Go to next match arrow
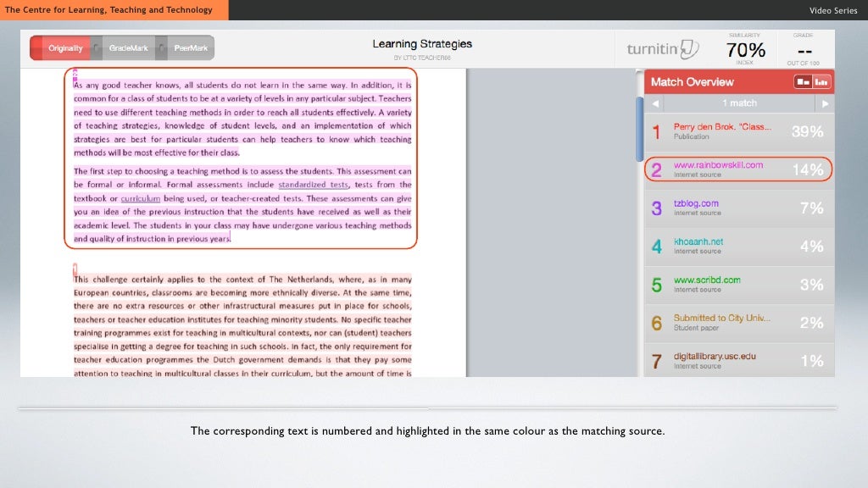This screenshot has height=488, width=868. [x=825, y=103]
